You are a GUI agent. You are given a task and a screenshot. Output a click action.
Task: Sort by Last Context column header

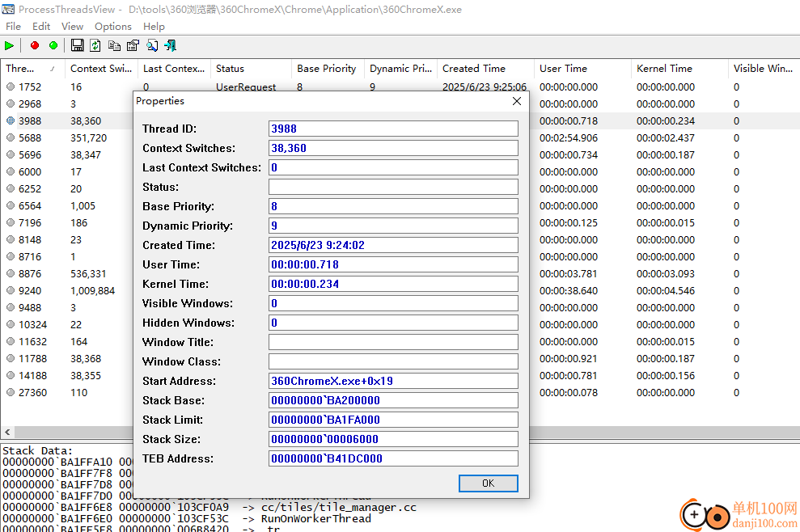174,69
